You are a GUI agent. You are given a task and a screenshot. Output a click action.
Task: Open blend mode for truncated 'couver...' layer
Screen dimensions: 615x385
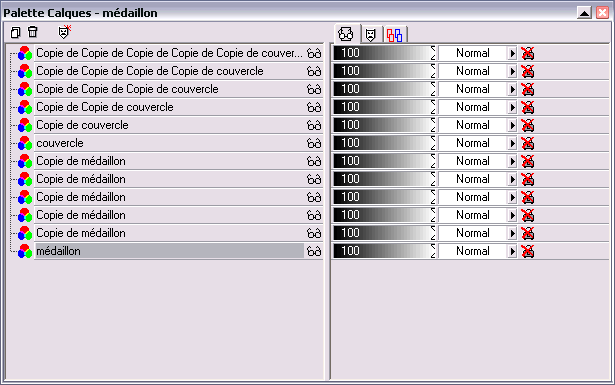coord(473,53)
